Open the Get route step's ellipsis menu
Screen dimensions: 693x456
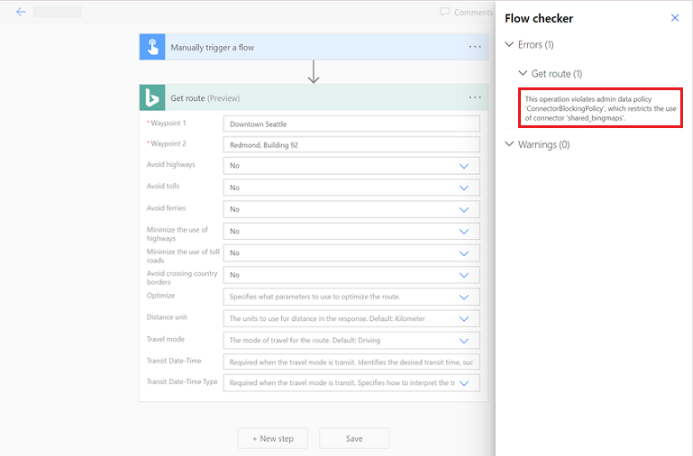475,98
